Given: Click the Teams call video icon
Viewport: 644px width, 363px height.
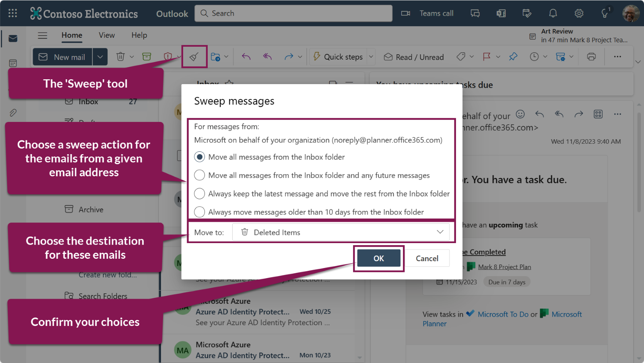Looking at the screenshot, I should click(x=406, y=13).
